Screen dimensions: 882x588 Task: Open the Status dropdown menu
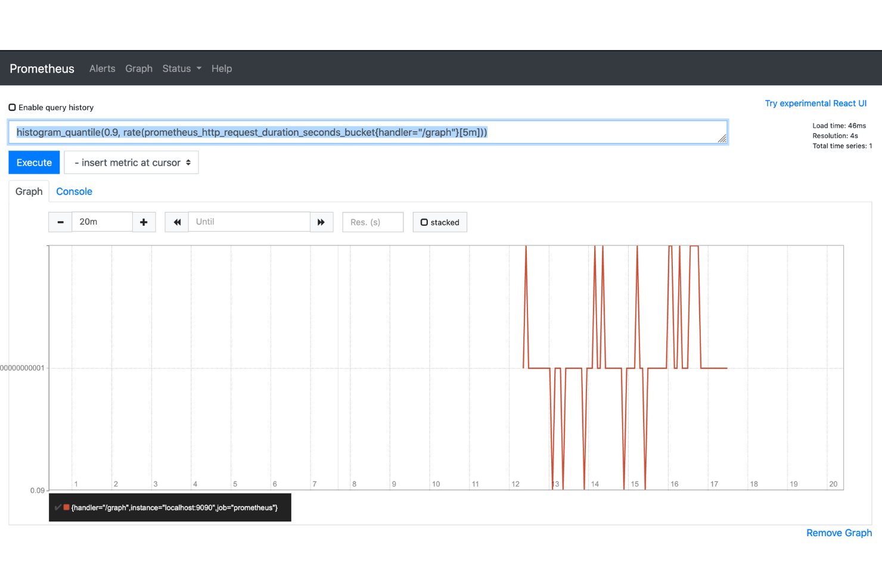[x=182, y=69]
